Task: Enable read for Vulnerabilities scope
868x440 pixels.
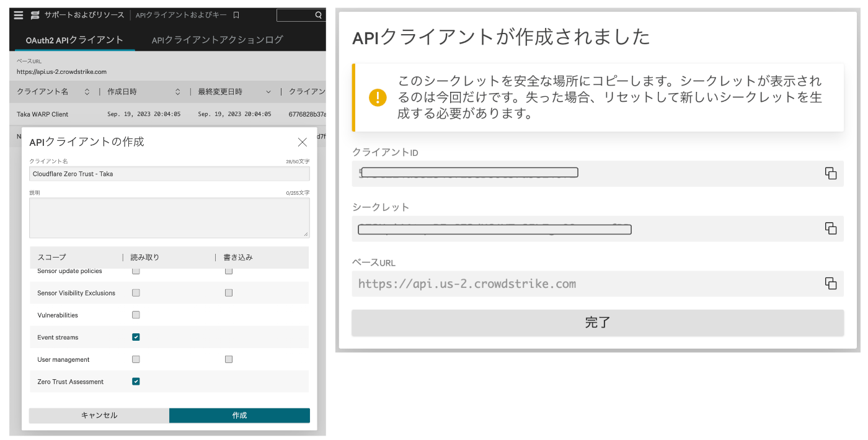Action: click(x=136, y=315)
